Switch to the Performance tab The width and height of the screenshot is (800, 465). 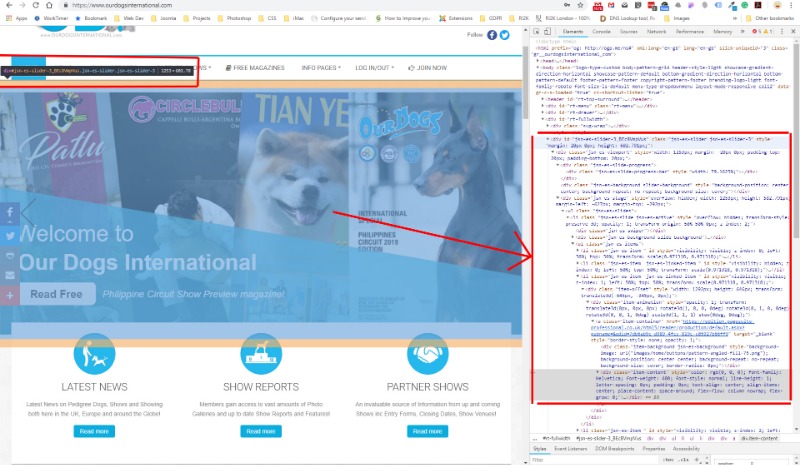pos(690,32)
